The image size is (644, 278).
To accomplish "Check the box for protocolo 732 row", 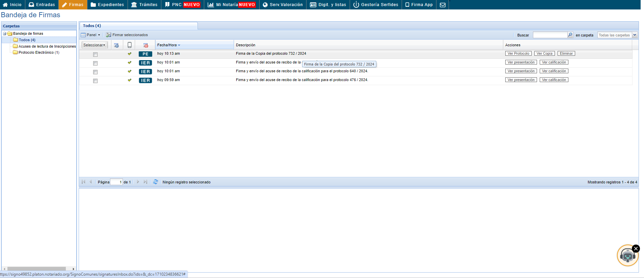I will 95,54.
